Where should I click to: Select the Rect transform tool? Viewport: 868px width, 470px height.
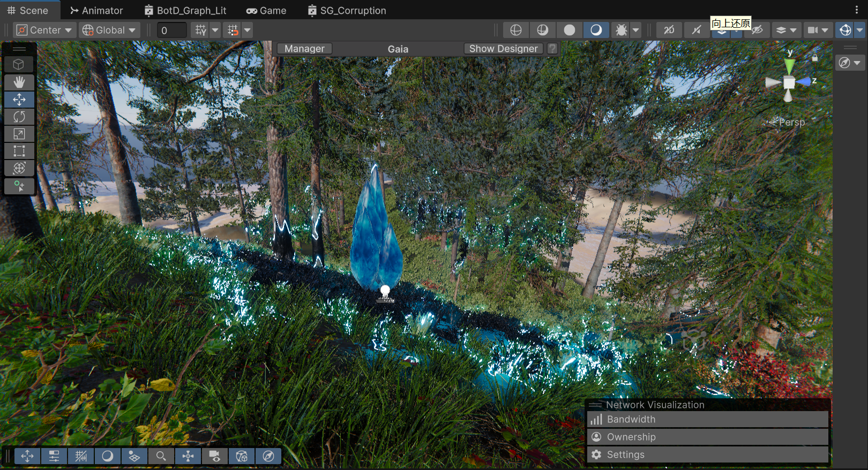[x=19, y=151]
